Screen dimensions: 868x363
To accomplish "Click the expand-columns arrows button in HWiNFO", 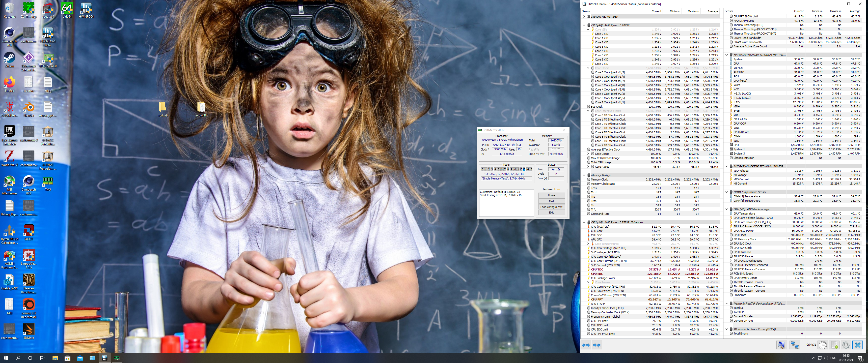I will pyautogui.click(x=586, y=345).
